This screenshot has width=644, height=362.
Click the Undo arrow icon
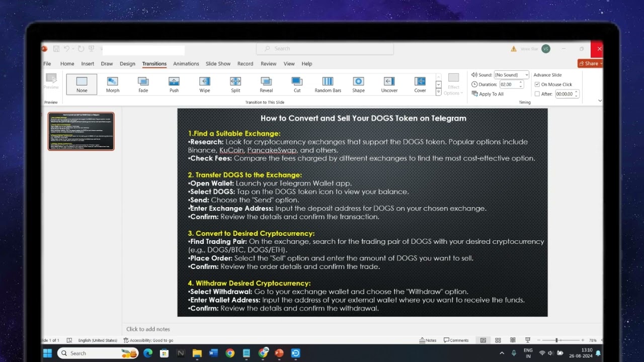[x=66, y=49]
